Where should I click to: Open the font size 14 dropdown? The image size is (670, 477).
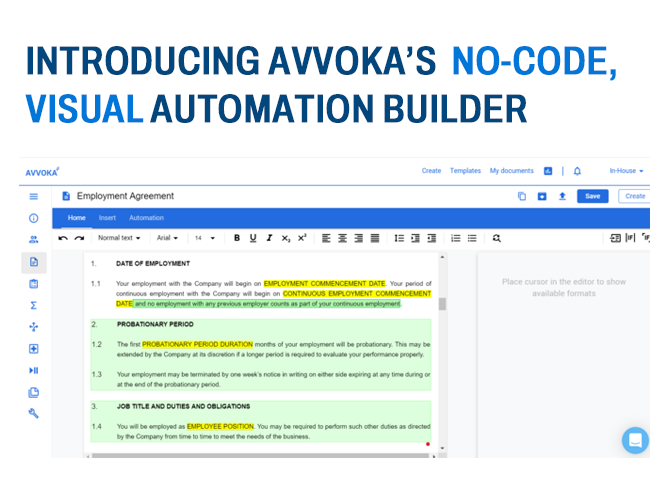(205, 238)
